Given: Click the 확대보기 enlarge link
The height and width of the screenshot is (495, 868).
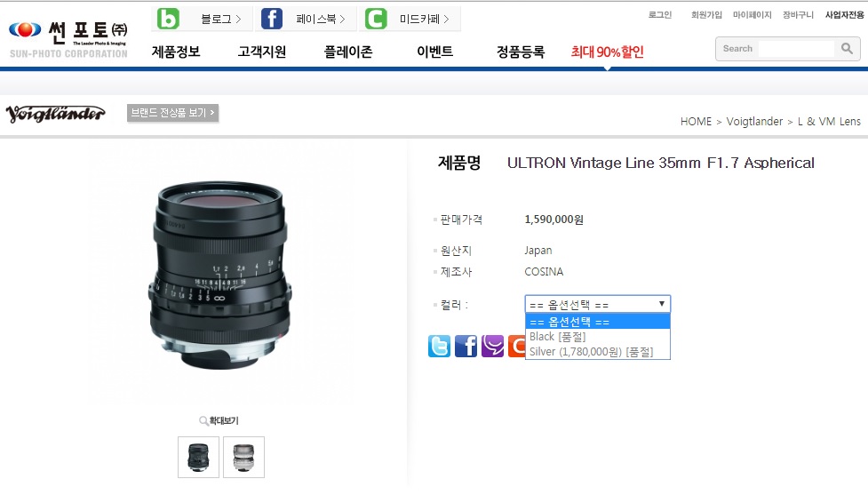Looking at the screenshot, I should point(219,421).
